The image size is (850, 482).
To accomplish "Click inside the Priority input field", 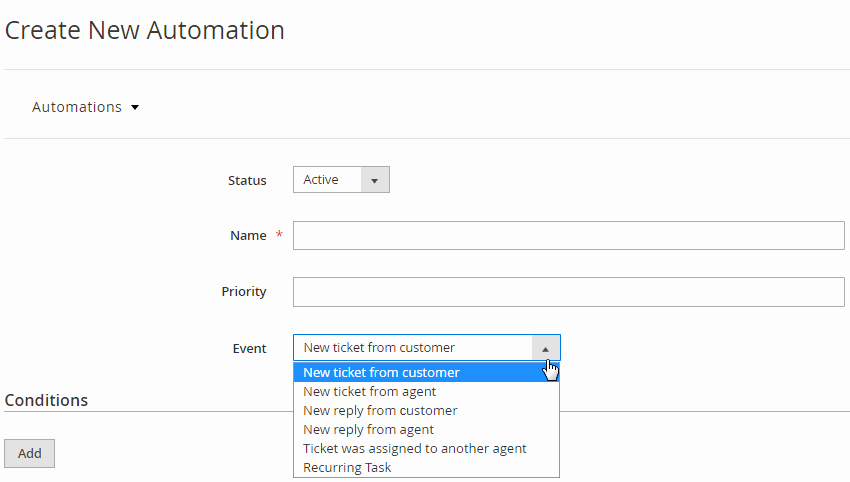I will pyautogui.click(x=569, y=292).
